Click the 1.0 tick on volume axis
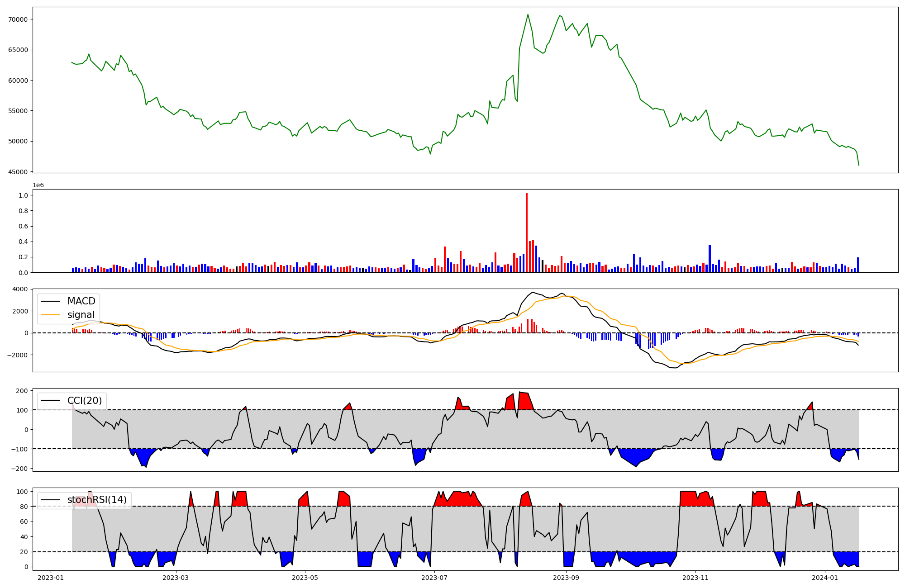This screenshot has width=905, height=588. coord(24,195)
